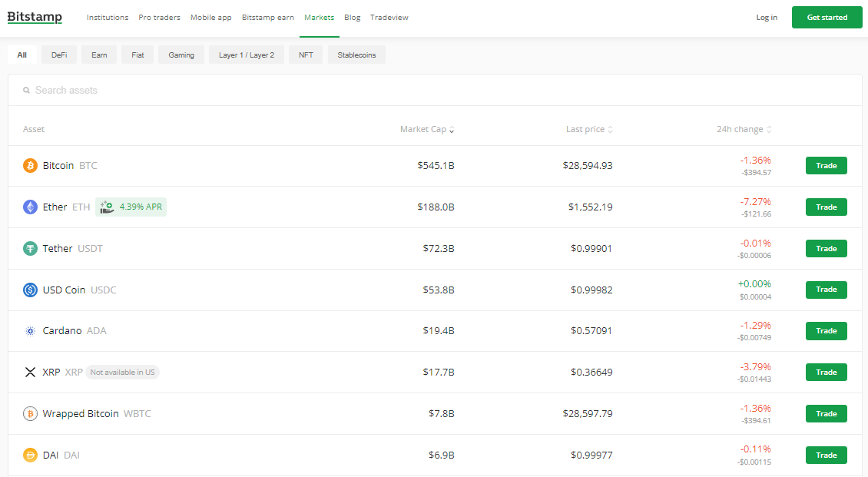Screen dimensions: 868x477
Task: Click the 4.39% APR badge
Action: click(x=131, y=207)
